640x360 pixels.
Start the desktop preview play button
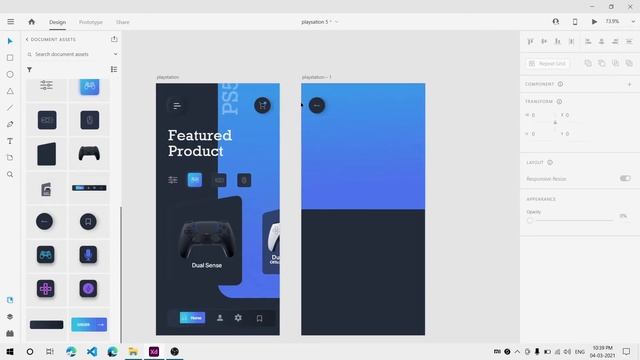(594, 22)
